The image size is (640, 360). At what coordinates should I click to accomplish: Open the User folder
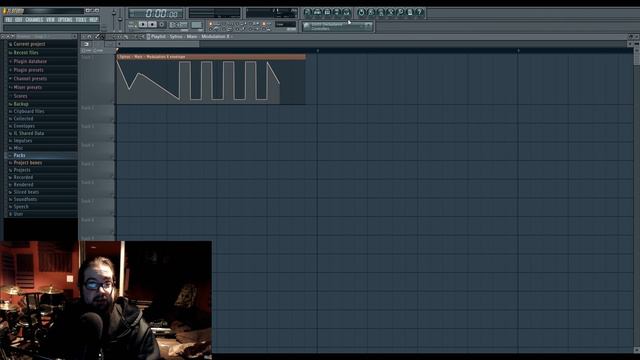(41, 214)
